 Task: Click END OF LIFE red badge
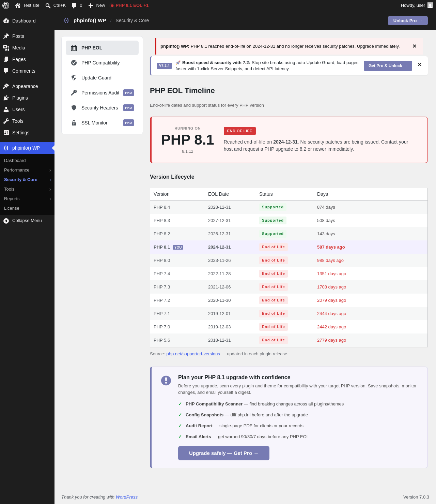[x=240, y=131]
